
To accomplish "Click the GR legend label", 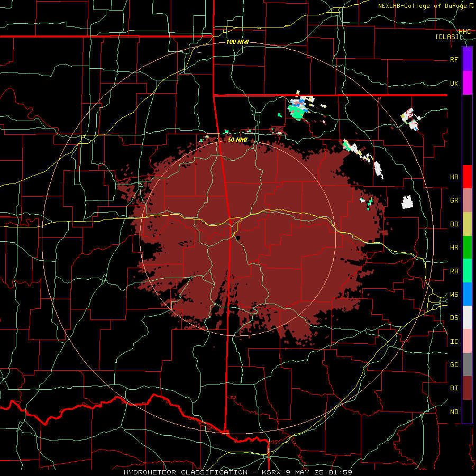I will coord(454,200).
